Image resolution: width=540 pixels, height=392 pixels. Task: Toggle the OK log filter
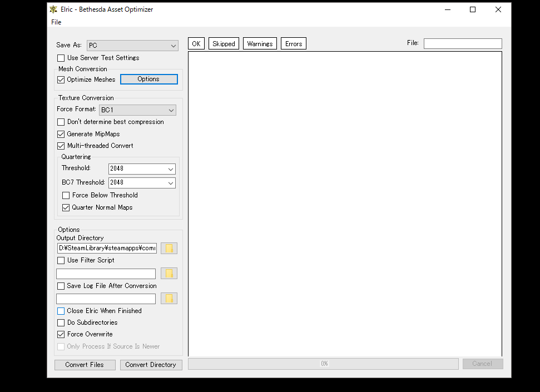click(196, 44)
